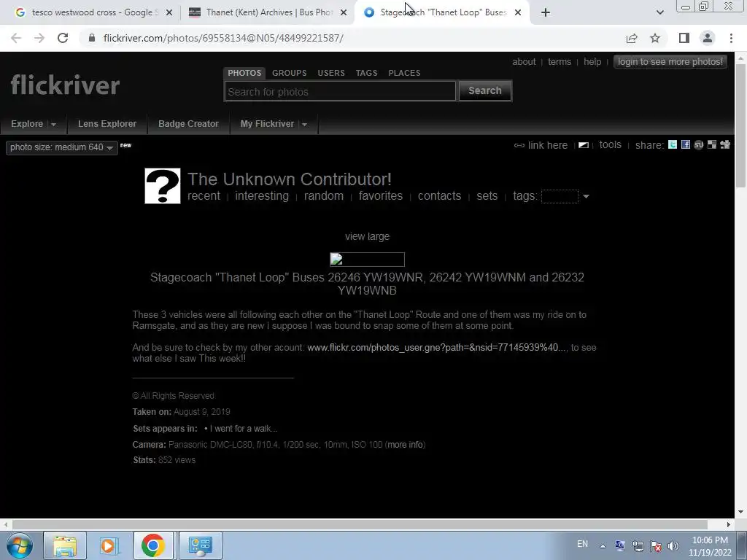This screenshot has height=560, width=747.
Task: Open Badge Creator menu item
Action: [188, 124]
